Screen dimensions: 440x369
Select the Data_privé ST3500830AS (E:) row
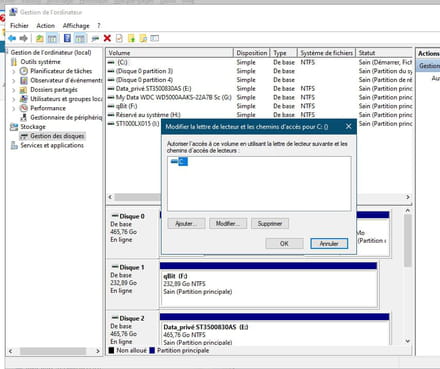pos(259,89)
